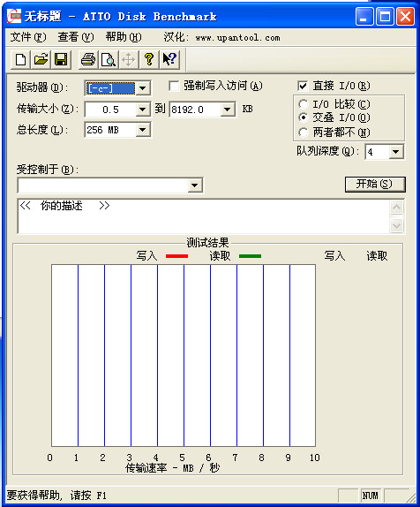Screen dimensions: 420x507
Task: Open a saved benchmark file via folder icon
Action: (41, 59)
